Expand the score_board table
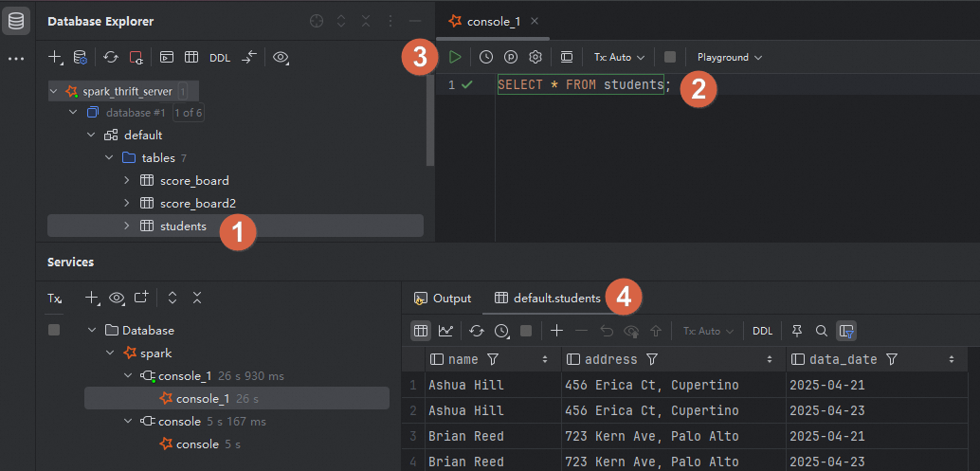This screenshot has width=980, height=471. coord(127,180)
